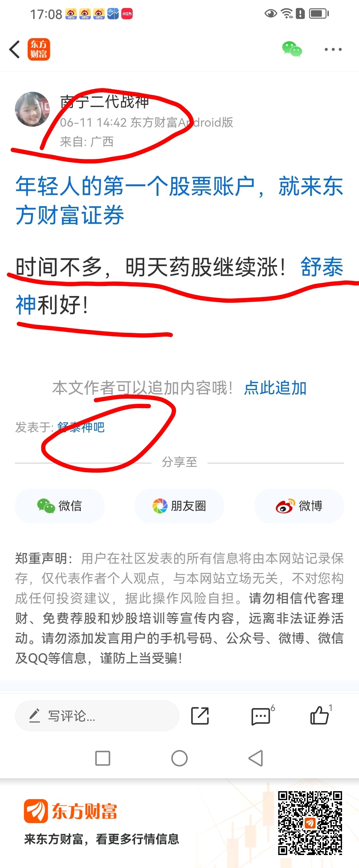
Task: Tap the Android home circle button
Action: (x=179, y=758)
